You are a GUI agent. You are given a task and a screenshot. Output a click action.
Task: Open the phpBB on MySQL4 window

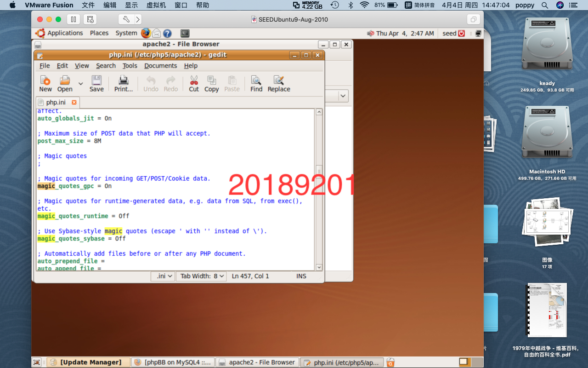[172, 362]
